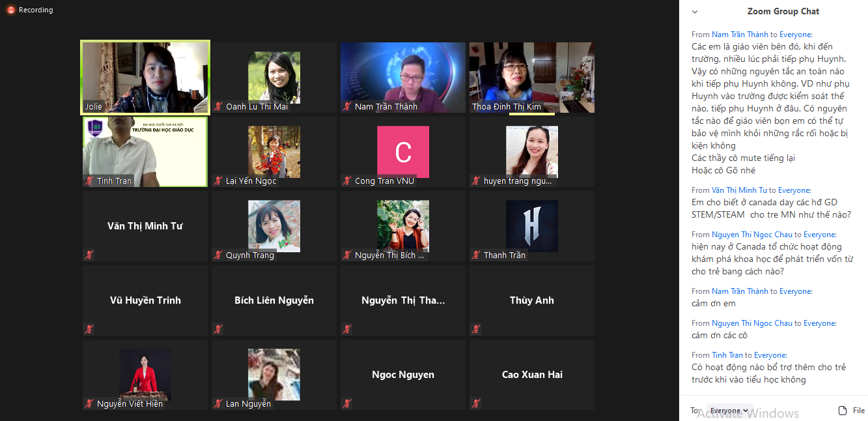Click muted mic icon on Oanh Lu Thi Mai

[219, 107]
